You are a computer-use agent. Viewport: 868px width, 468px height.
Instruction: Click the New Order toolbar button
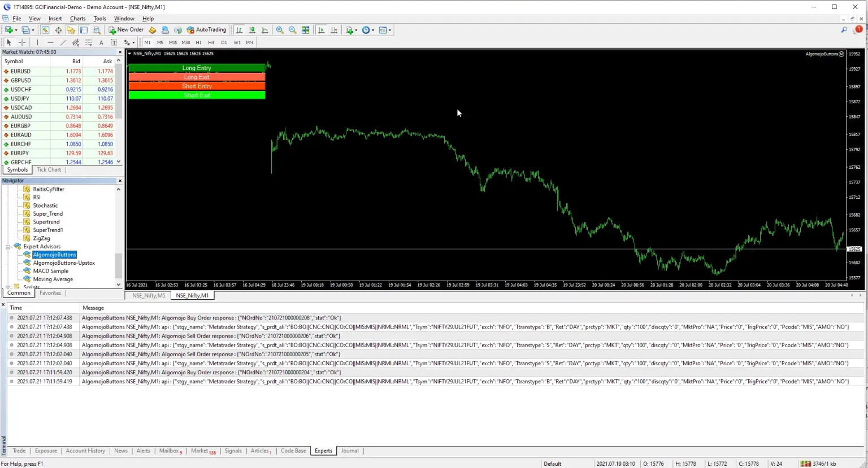pyautogui.click(x=126, y=30)
